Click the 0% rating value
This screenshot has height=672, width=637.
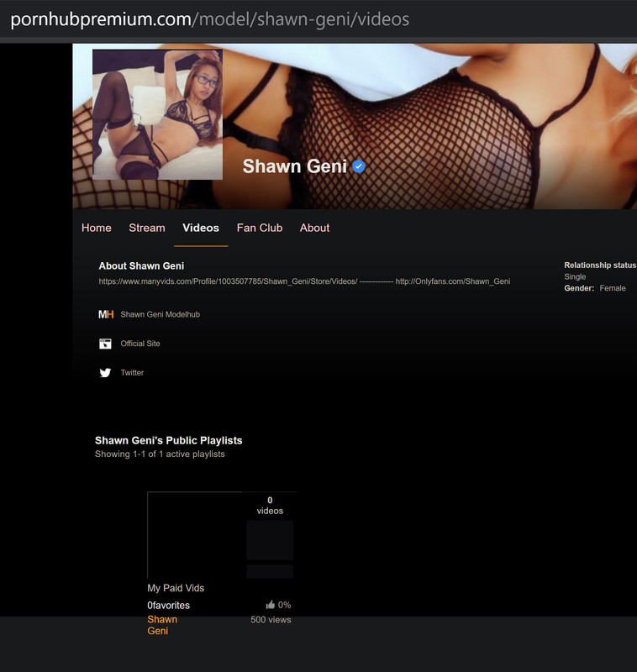point(285,605)
